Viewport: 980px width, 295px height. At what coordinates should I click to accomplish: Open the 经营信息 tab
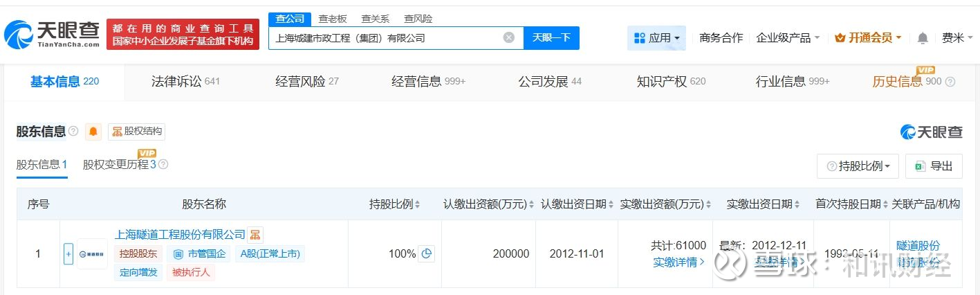tap(429, 82)
